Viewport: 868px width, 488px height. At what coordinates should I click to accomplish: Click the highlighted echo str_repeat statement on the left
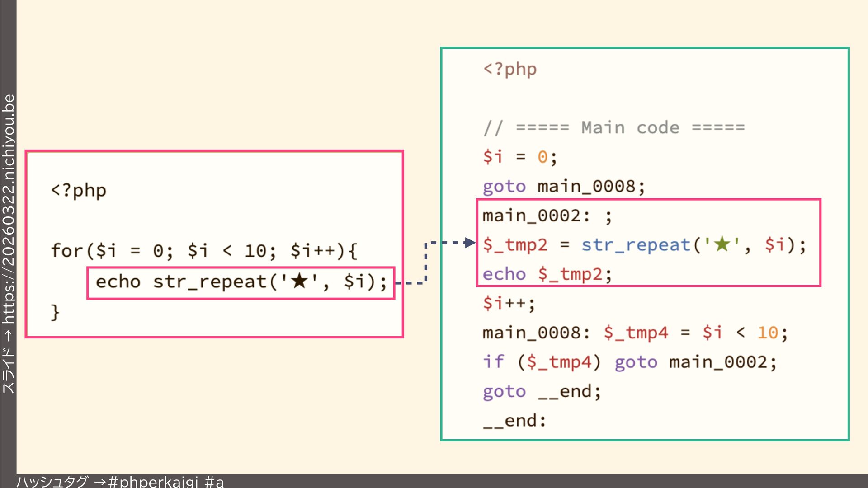[241, 282]
